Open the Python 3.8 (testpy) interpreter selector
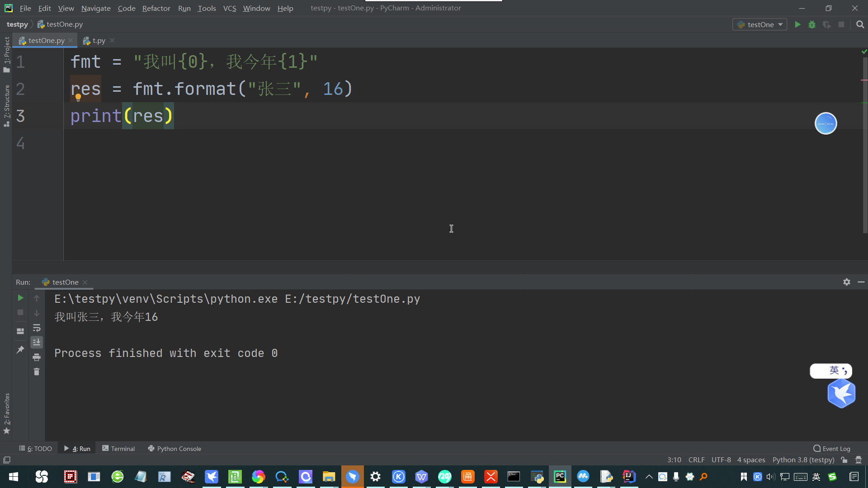This screenshot has height=488, width=868. (803, 460)
